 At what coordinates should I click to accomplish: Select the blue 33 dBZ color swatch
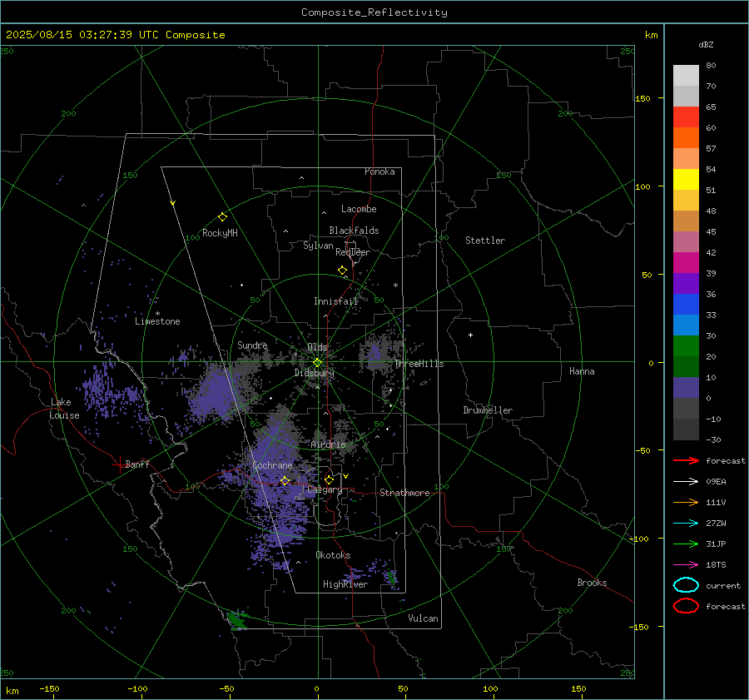686,304
